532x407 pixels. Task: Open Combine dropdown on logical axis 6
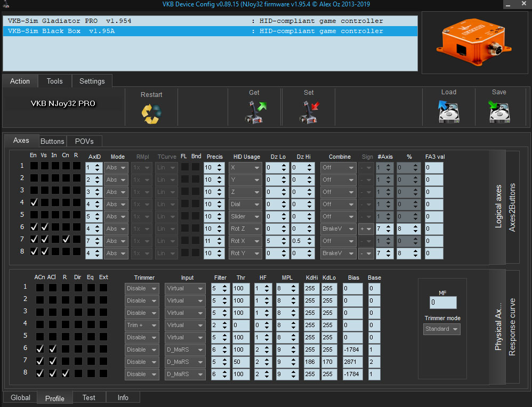(338, 229)
